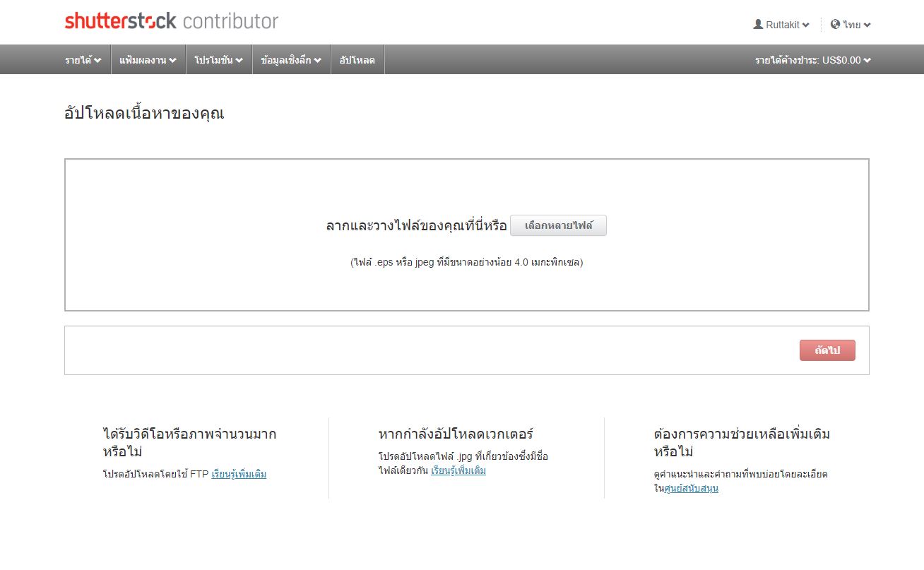Click the file size requirement note
Viewport: 924px width, 570px height.
click(x=466, y=262)
